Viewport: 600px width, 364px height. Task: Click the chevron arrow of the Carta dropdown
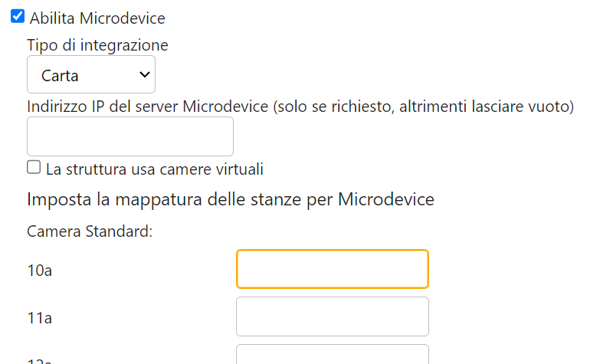143,74
